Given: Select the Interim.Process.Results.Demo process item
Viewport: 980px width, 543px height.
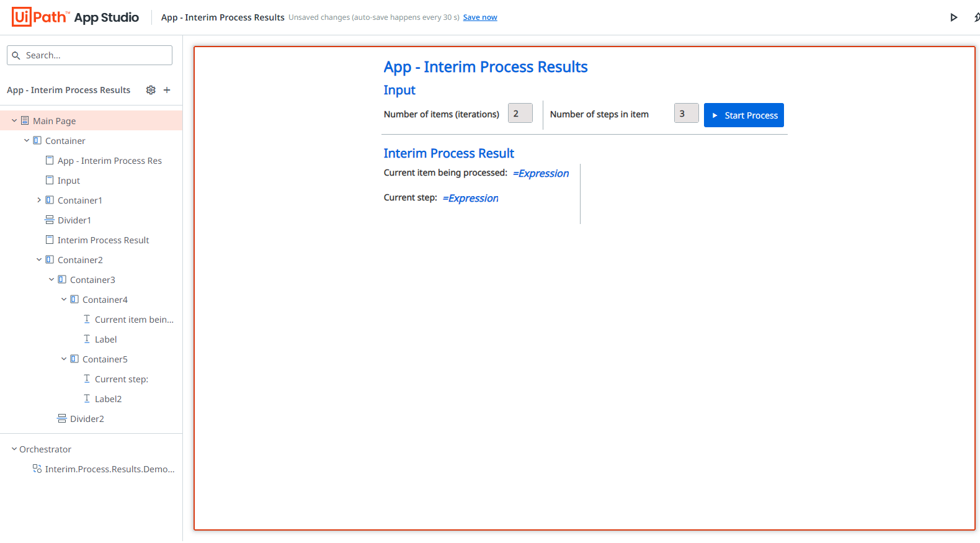Looking at the screenshot, I should (x=109, y=469).
